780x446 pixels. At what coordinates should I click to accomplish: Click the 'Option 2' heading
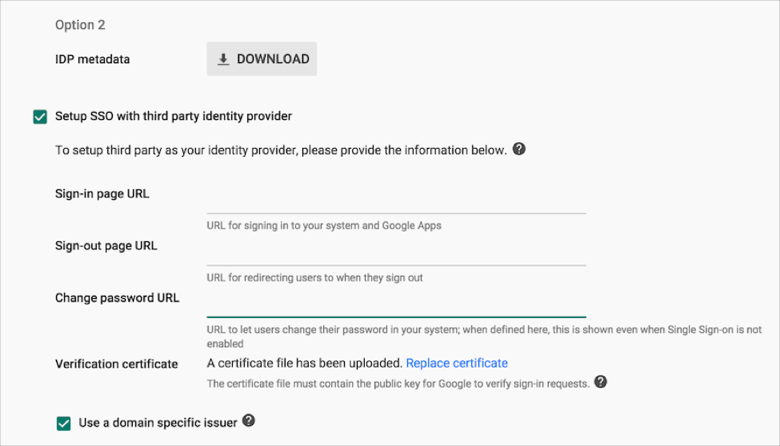point(80,25)
